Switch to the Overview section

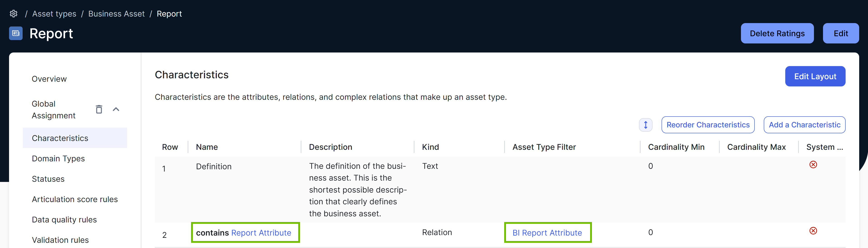[49, 79]
